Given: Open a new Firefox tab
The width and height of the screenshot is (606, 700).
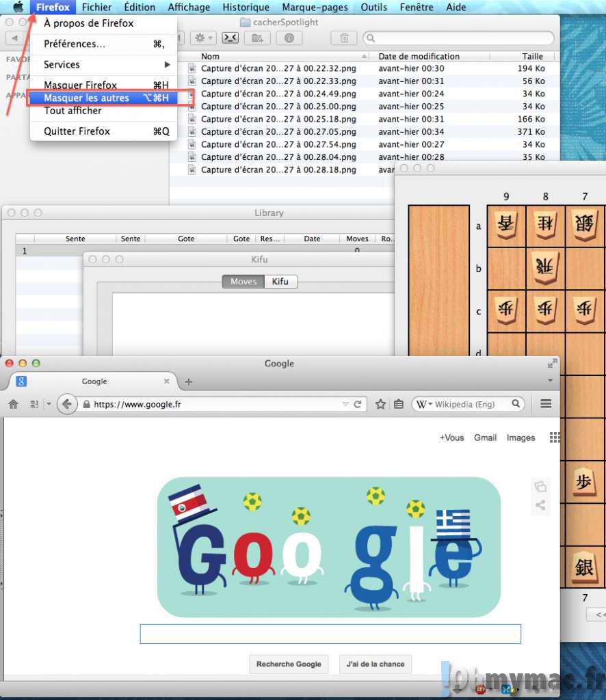Looking at the screenshot, I should pyautogui.click(x=189, y=381).
